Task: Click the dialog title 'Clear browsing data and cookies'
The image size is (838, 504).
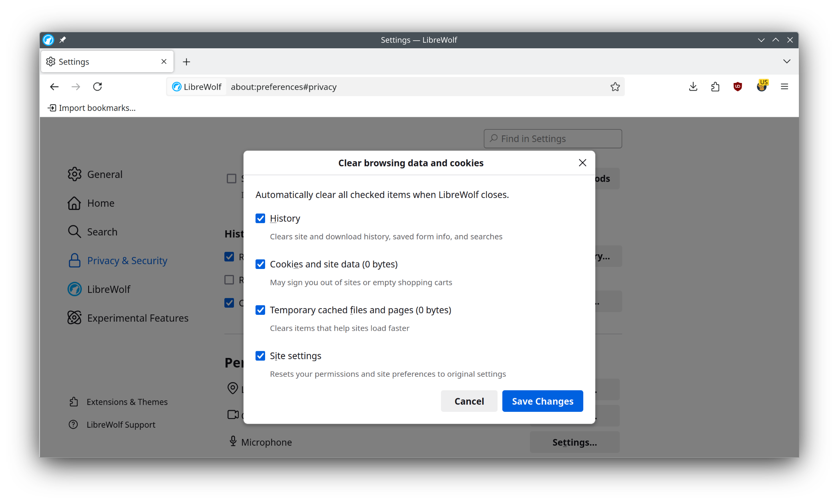Action: click(x=411, y=163)
